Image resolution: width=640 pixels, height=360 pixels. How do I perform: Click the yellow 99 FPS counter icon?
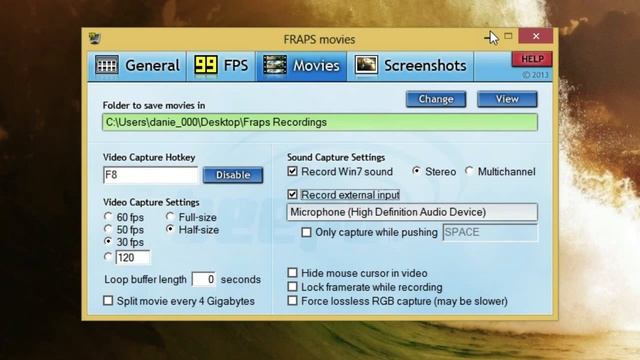206,65
